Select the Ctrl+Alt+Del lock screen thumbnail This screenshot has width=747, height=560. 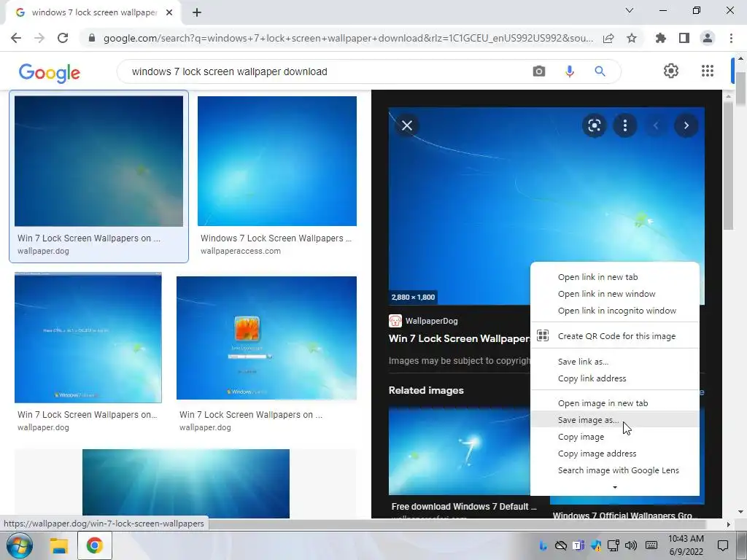pos(88,338)
